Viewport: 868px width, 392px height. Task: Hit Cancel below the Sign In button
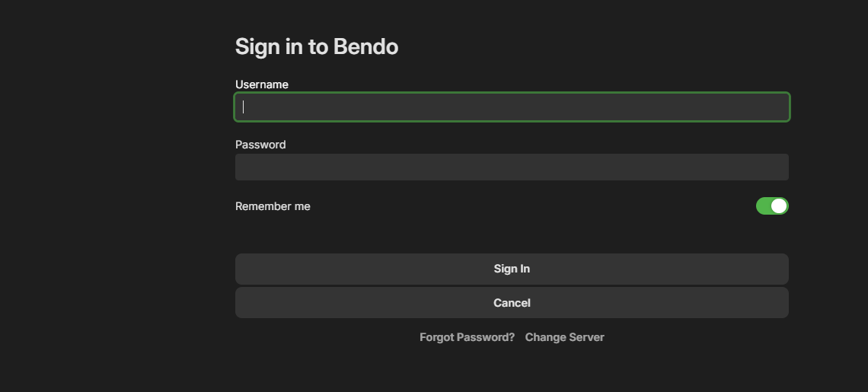tap(512, 303)
